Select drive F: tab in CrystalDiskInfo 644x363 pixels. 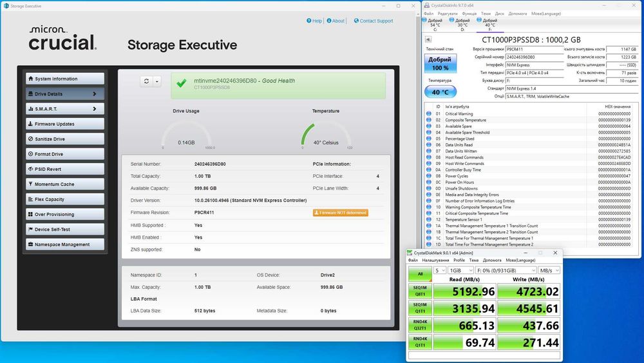pos(489,25)
